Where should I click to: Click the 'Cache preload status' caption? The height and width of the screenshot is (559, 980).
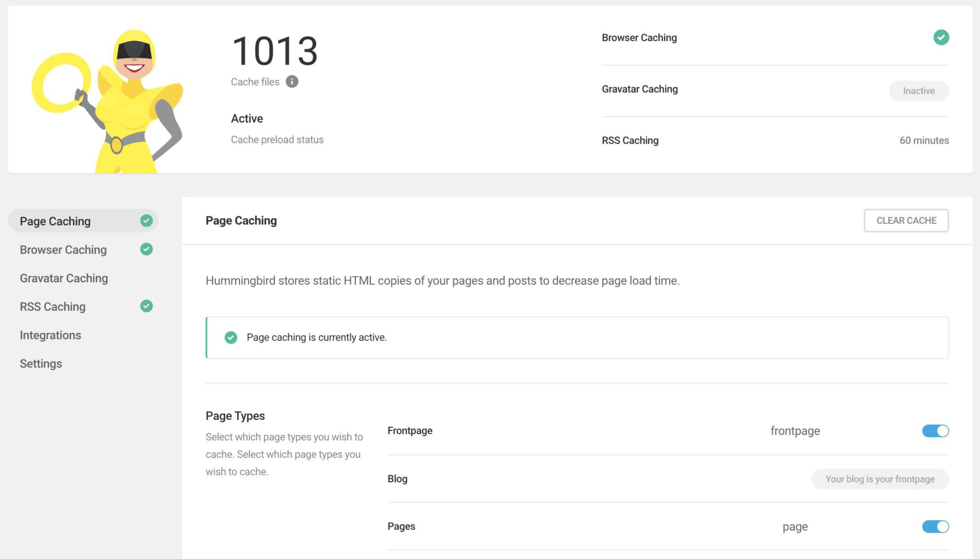click(277, 140)
